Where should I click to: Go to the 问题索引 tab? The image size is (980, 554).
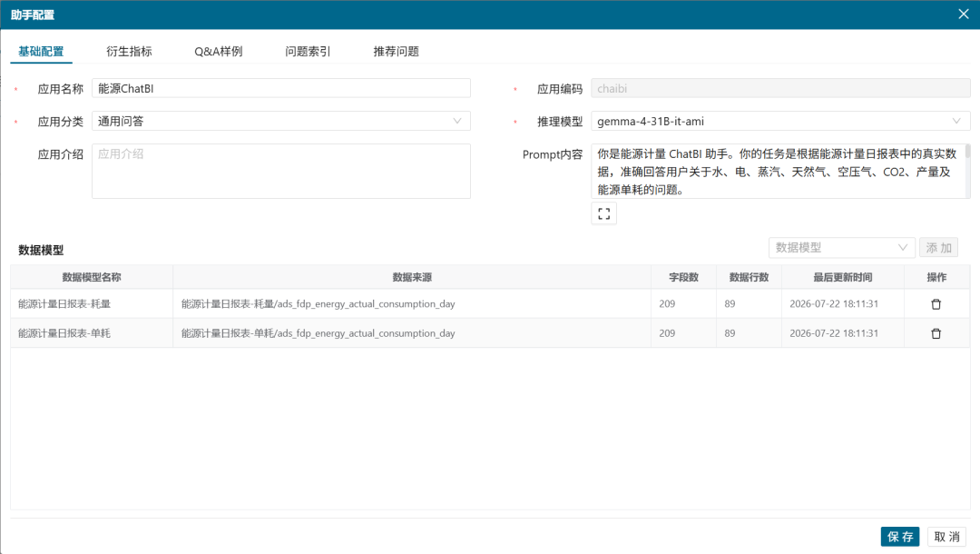pos(308,51)
